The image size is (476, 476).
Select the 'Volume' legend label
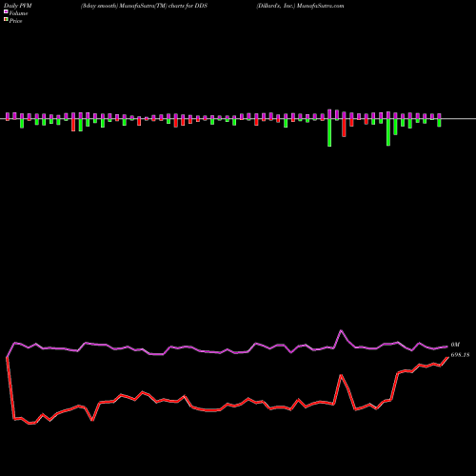pos(18,13)
